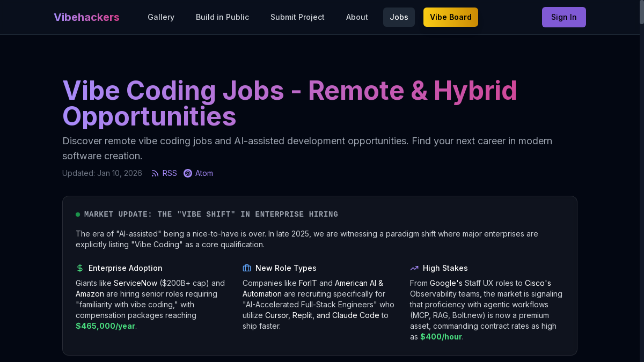Subscribe via the RSS text link
This screenshot has height=362, width=644.
(170, 173)
